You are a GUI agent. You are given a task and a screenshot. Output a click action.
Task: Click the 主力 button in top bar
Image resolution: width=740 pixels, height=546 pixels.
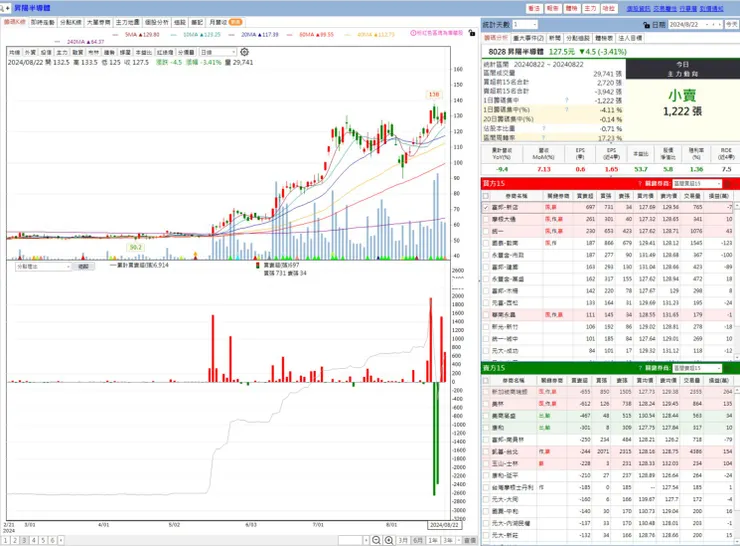(590, 8)
